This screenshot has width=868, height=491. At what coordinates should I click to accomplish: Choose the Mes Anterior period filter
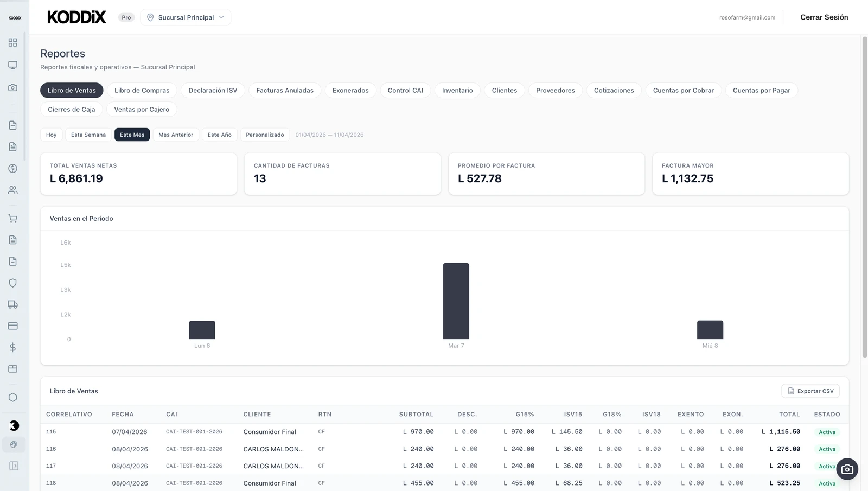[x=176, y=135]
